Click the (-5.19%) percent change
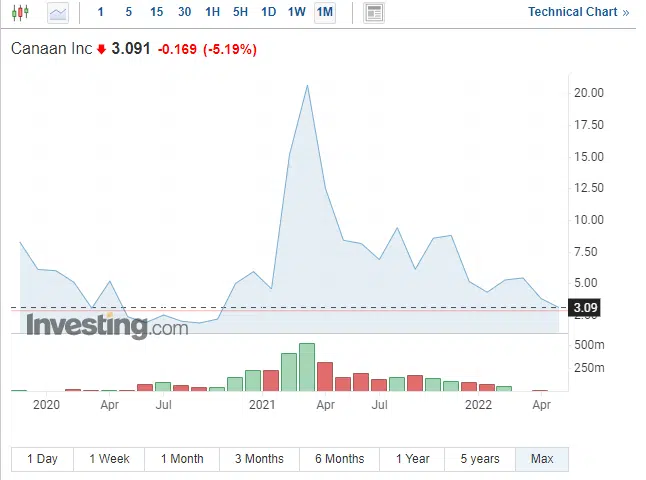 click(230, 49)
